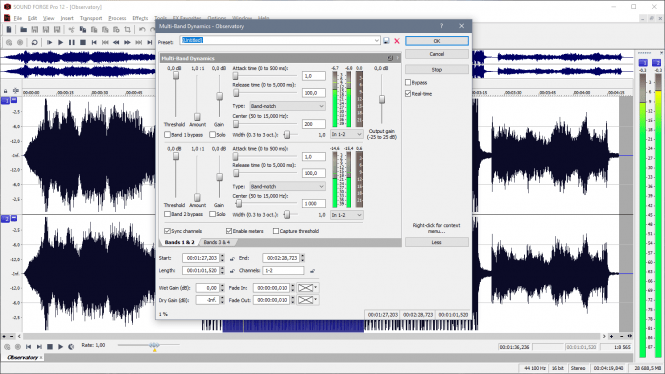Go to start in bottom data window transport

coord(28,347)
